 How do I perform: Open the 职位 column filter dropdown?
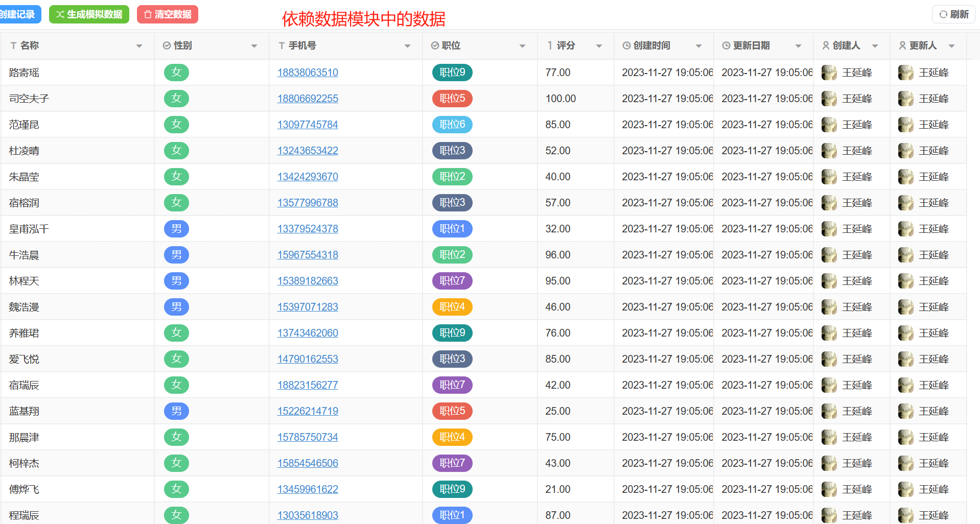point(522,46)
